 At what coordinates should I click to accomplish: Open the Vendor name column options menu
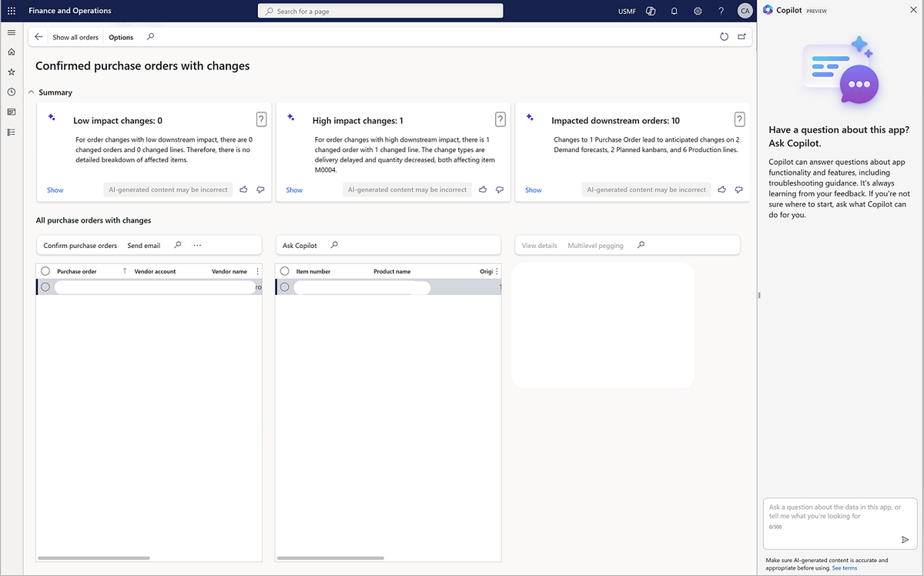[257, 270]
